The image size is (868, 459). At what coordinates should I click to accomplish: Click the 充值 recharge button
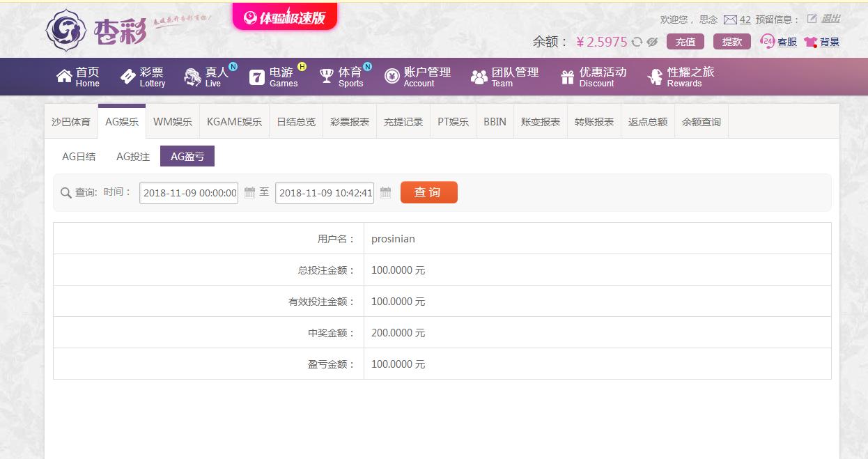tap(685, 42)
